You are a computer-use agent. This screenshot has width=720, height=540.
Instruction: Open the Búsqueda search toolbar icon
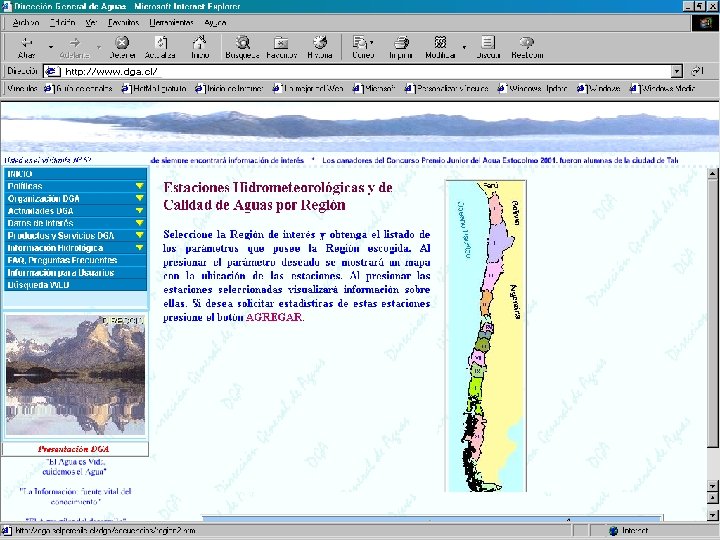coord(242,43)
